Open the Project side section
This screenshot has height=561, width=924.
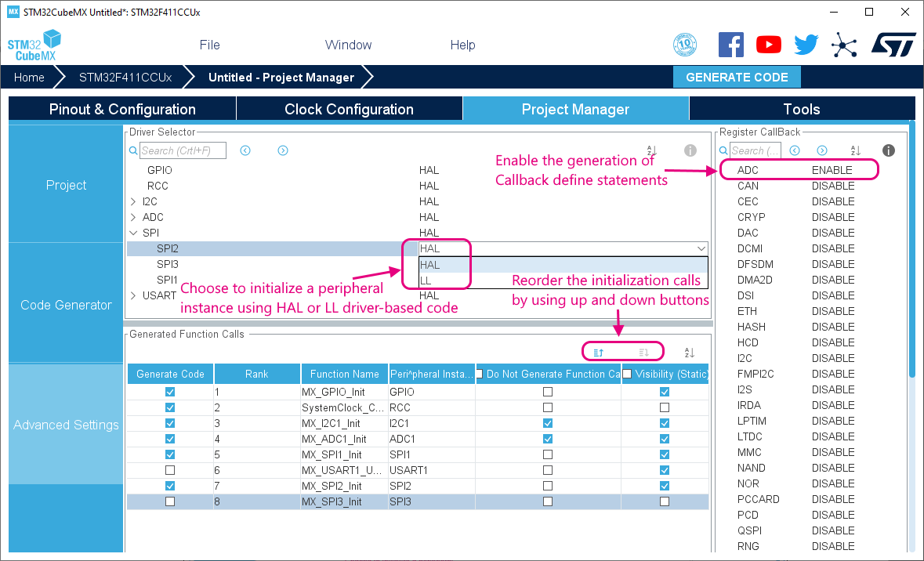click(66, 185)
